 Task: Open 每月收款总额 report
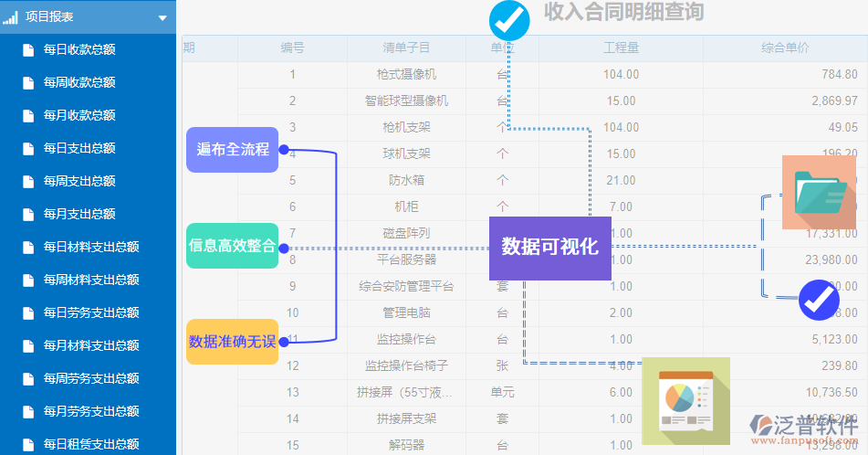79,115
